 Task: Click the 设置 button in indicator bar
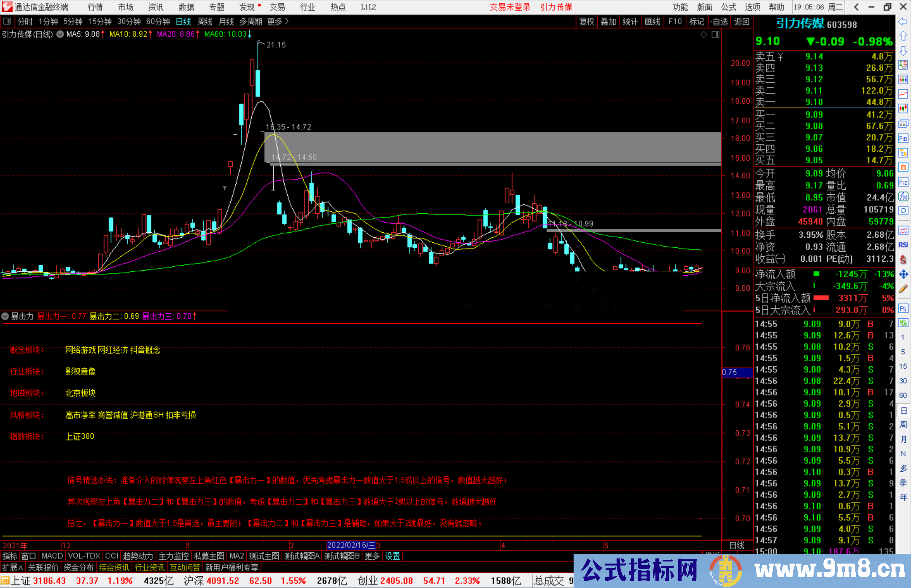point(392,556)
